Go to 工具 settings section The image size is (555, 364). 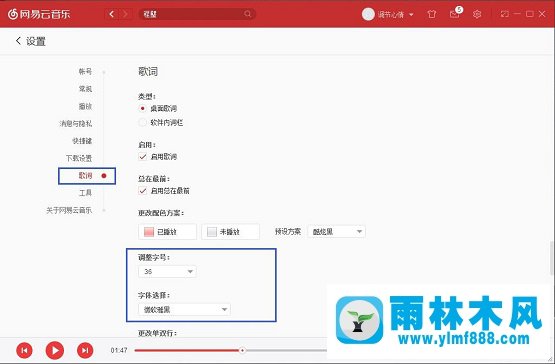(85, 193)
